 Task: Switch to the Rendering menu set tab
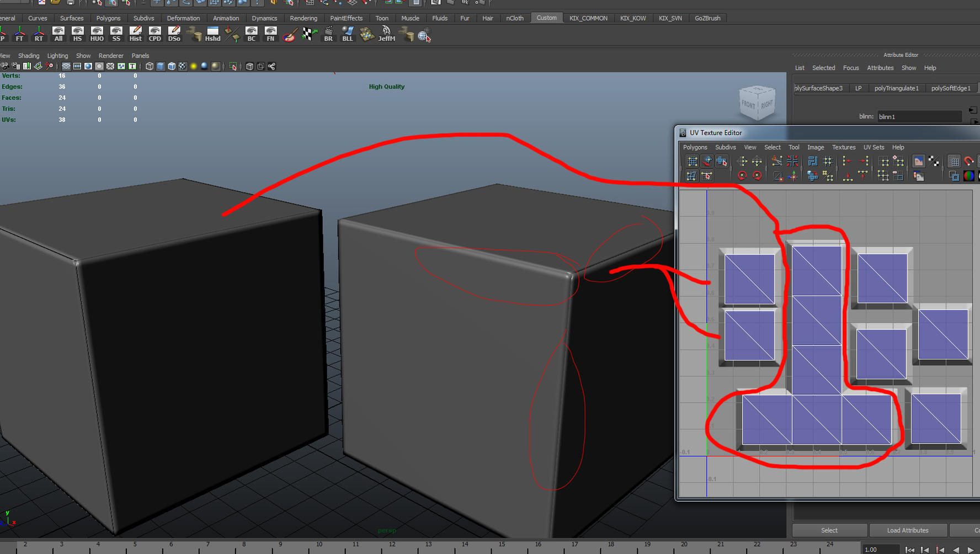(x=303, y=18)
